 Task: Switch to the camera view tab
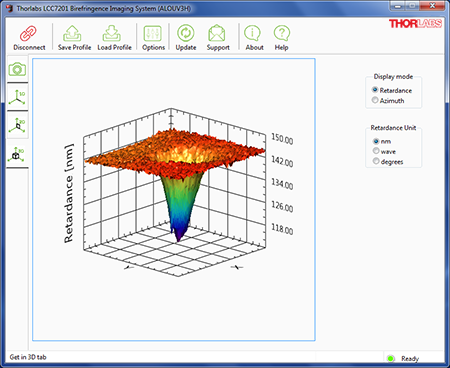click(x=17, y=69)
